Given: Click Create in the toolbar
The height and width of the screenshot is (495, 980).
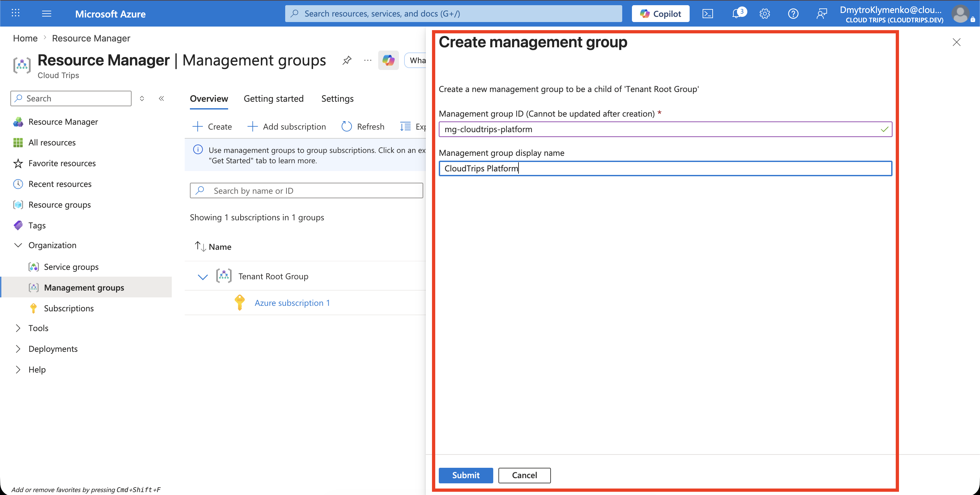Looking at the screenshot, I should click(212, 127).
